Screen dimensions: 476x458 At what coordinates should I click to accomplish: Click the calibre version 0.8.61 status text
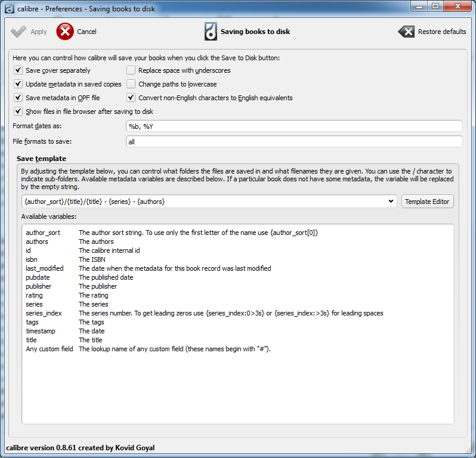[x=80, y=448]
